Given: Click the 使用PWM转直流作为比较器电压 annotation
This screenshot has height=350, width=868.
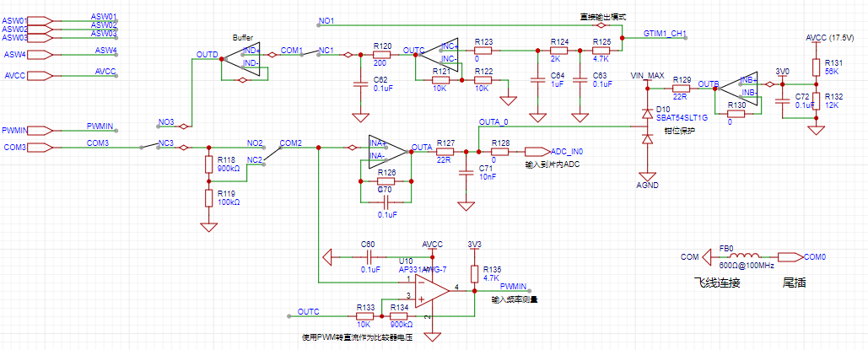Looking at the screenshot, I should 358,337.
